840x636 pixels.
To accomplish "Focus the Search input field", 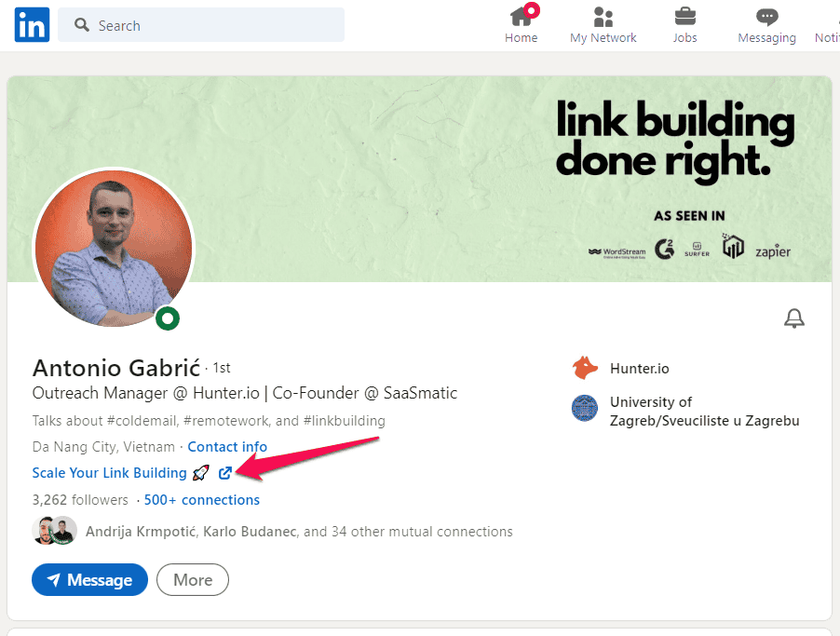I will coord(201,24).
